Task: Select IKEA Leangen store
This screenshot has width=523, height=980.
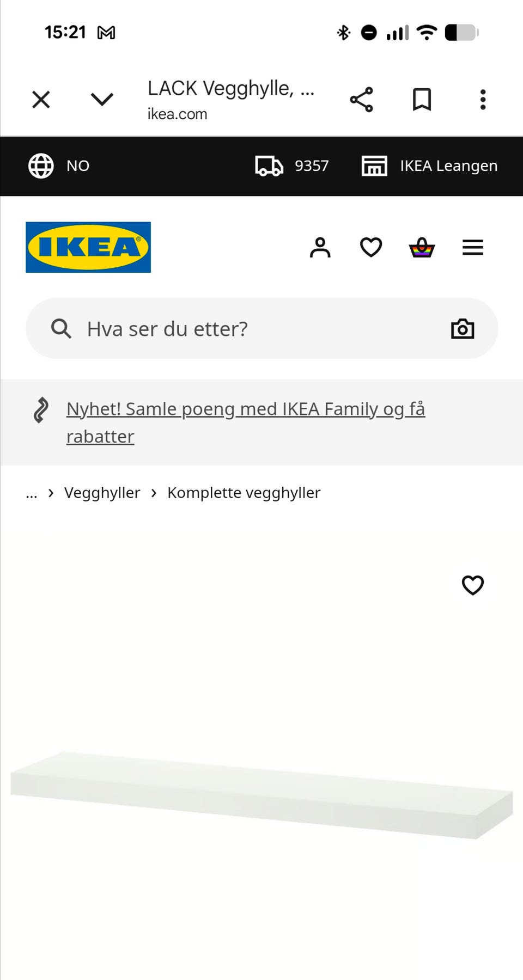Action: coord(429,166)
